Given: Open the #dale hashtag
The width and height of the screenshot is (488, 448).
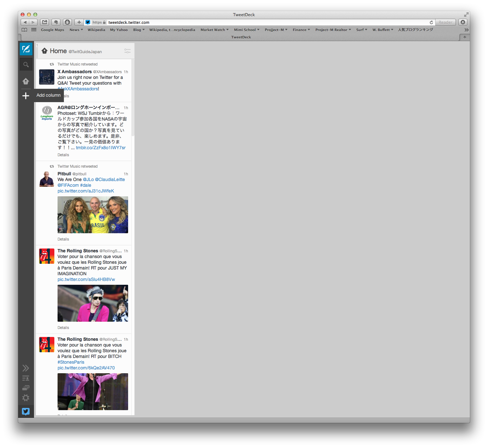Looking at the screenshot, I should tap(86, 185).
